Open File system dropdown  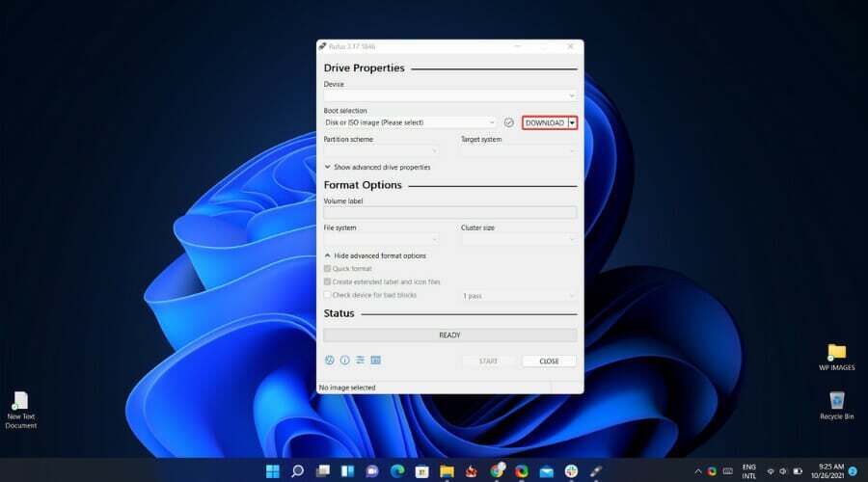pyautogui.click(x=381, y=239)
